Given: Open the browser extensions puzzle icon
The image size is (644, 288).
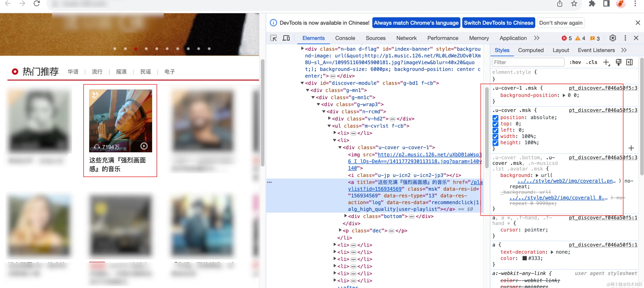Looking at the screenshot, I should coord(592,4).
